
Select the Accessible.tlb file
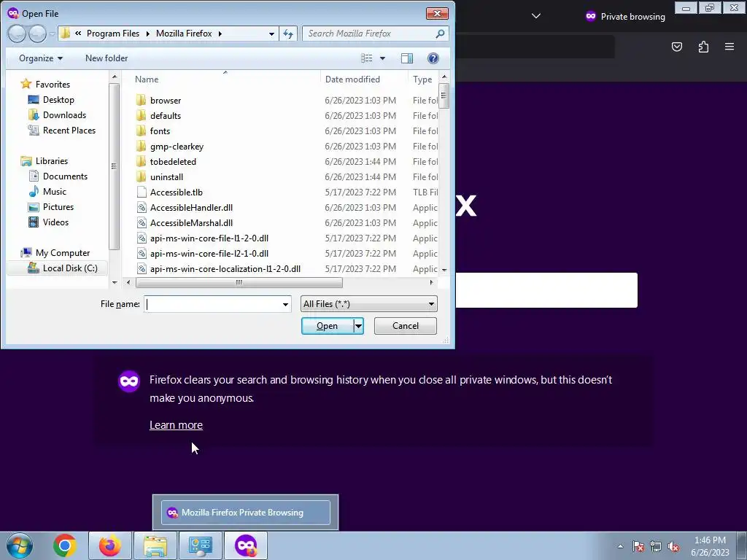[x=177, y=192]
